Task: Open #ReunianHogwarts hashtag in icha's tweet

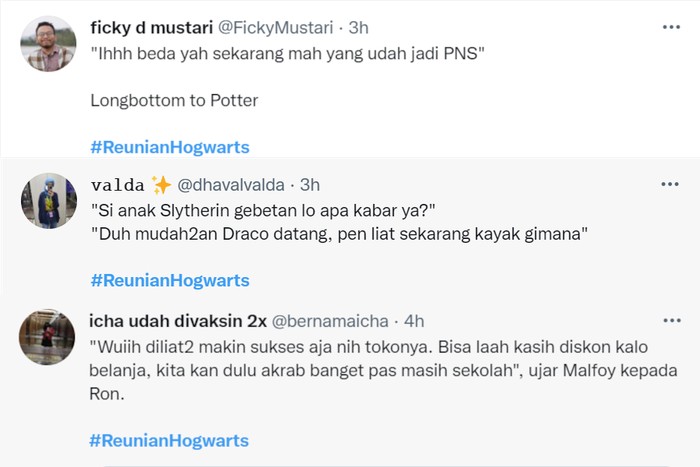Action: pos(169,440)
